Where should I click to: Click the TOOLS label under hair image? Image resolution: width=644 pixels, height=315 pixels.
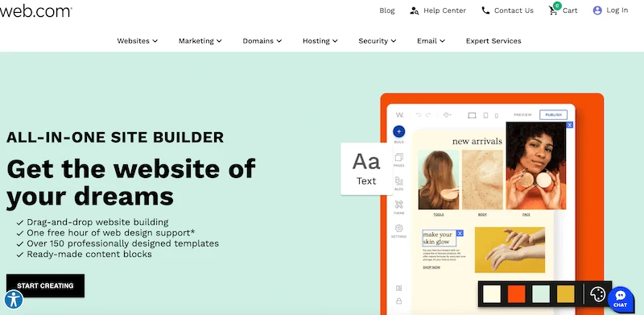tap(439, 214)
